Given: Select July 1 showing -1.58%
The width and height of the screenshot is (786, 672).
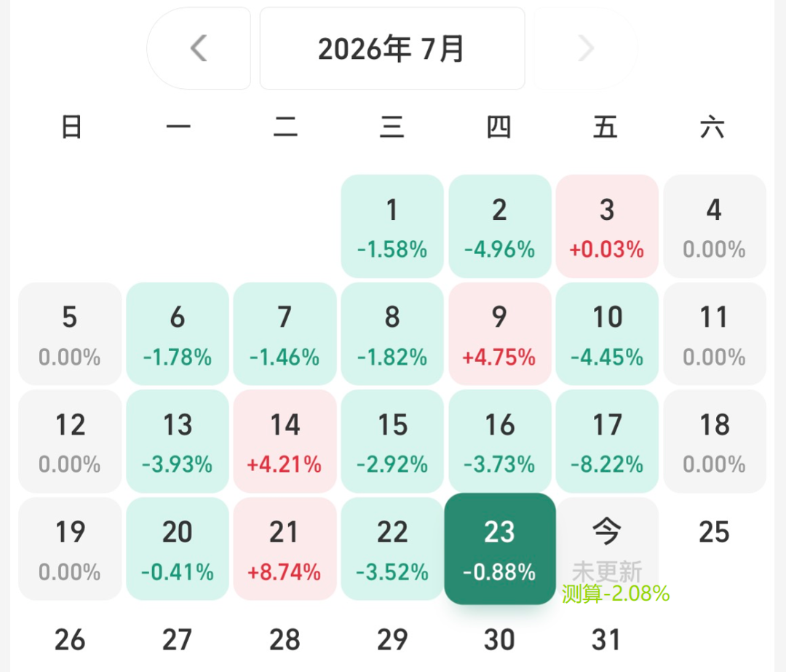Looking at the screenshot, I should point(392,226).
